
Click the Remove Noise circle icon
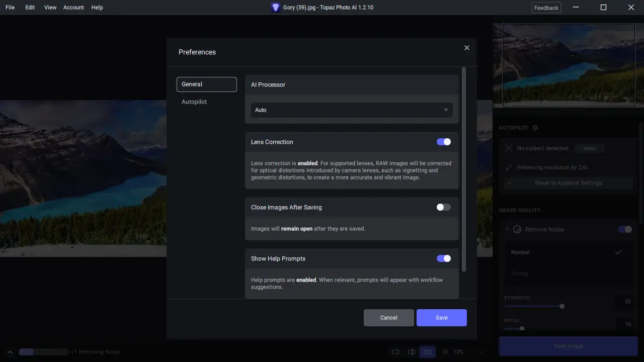coord(517,229)
